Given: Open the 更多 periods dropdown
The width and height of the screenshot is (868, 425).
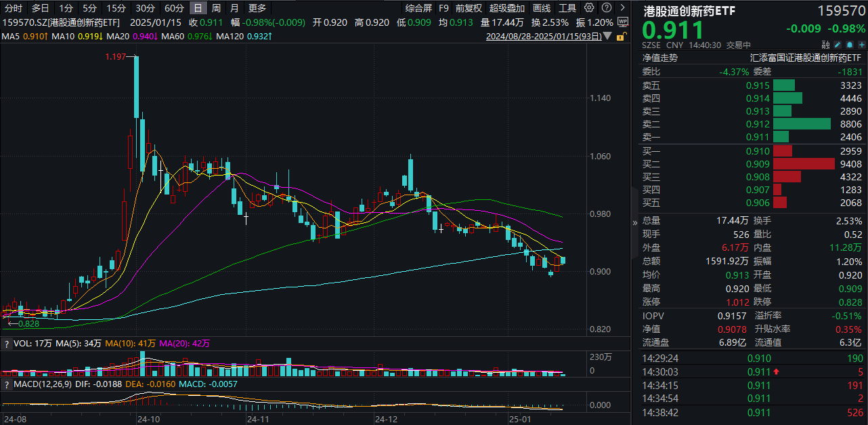Looking at the screenshot, I should click(257, 8).
